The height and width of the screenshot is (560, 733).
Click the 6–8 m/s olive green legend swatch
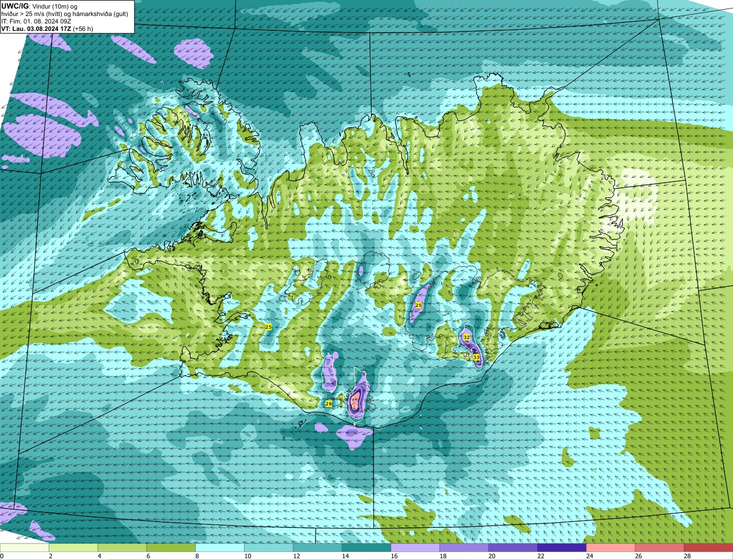pyautogui.click(x=171, y=547)
